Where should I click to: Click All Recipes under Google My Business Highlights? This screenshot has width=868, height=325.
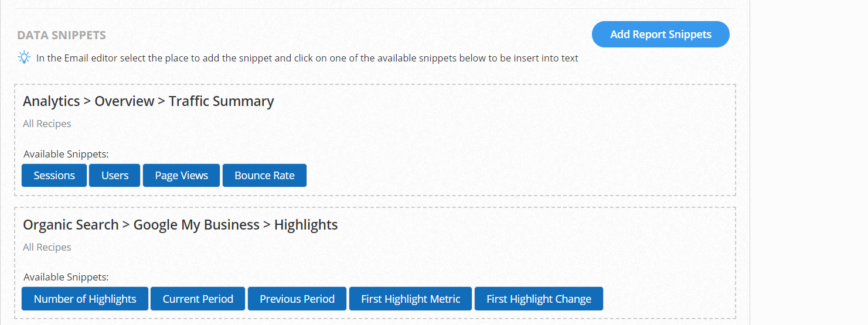pyautogui.click(x=47, y=247)
